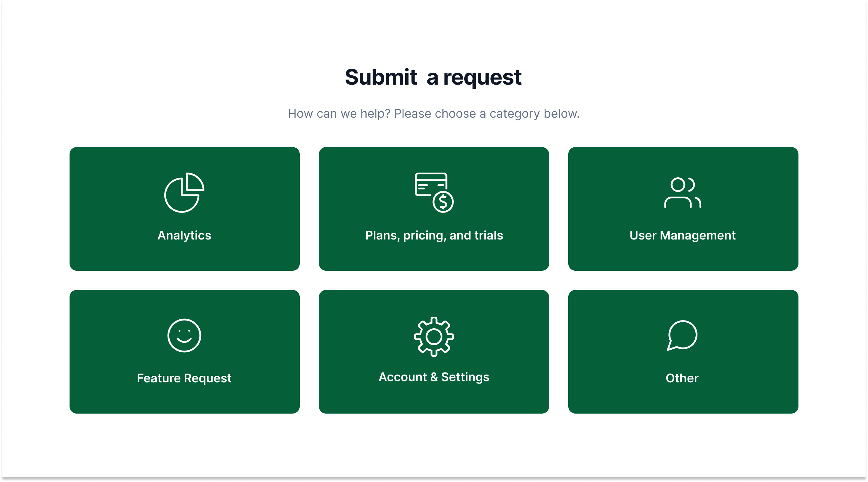The height and width of the screenshot is (482, 868).
Task: Choose the "Plans, pricing, and trials" label
Action: (x=434, y=235)
